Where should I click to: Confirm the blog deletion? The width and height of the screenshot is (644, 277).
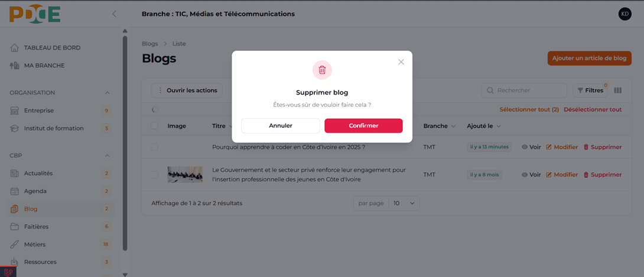(x=363, y=126)
